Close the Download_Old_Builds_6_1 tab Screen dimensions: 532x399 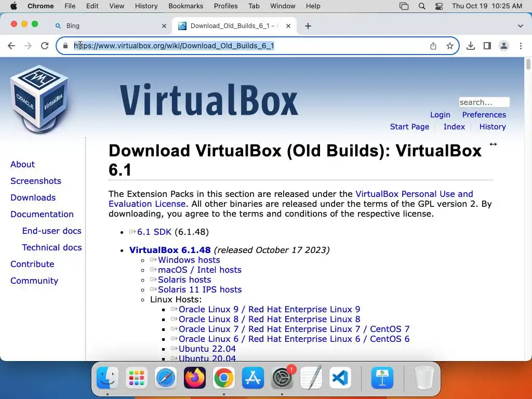[x=288, y=26]
